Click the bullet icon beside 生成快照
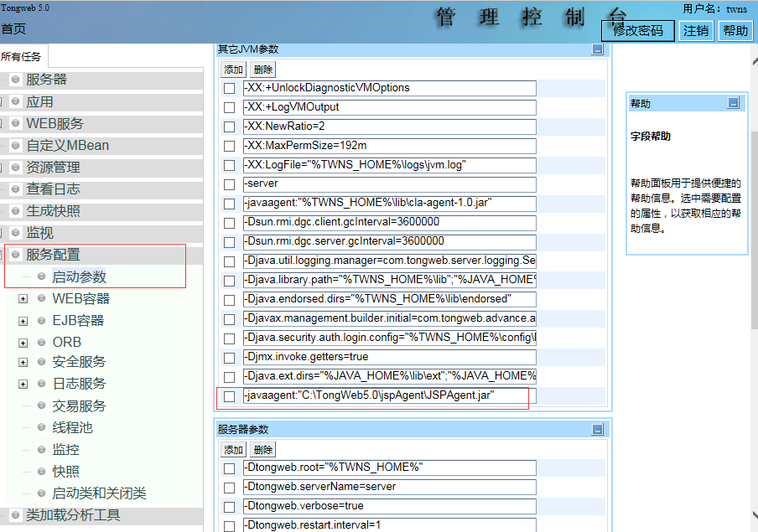This screenshot has height=532, width=758. pyautogui.click(x=15, y=210)
